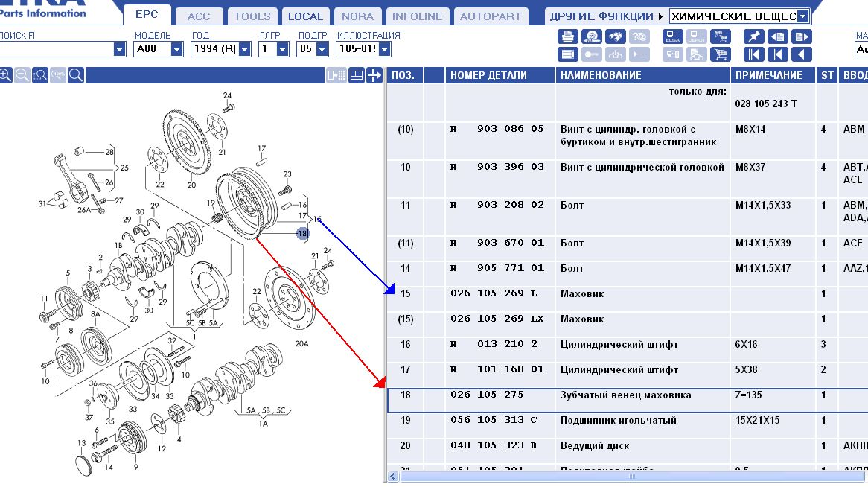Switch to the LOCAL tab

pyautogui.click(x=305, y=16)
